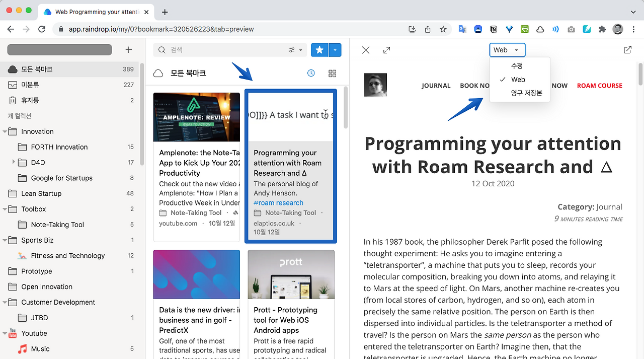
Task: Open the account name dropdown in sidebar
Action: pyautogui.click(x=59, y=50)
